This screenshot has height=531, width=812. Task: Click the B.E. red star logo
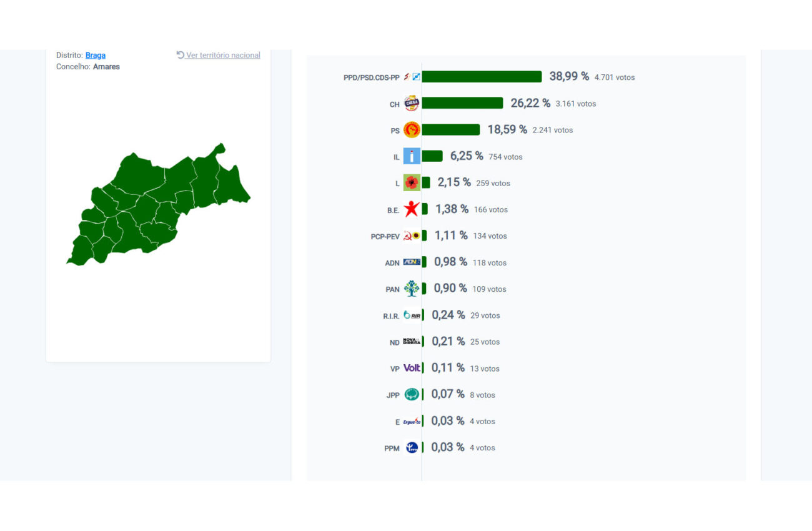(x=412, y=209)
